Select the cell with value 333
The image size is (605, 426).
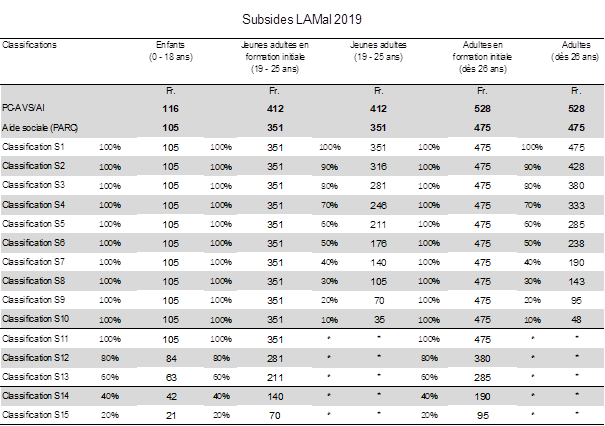[576, 204]
